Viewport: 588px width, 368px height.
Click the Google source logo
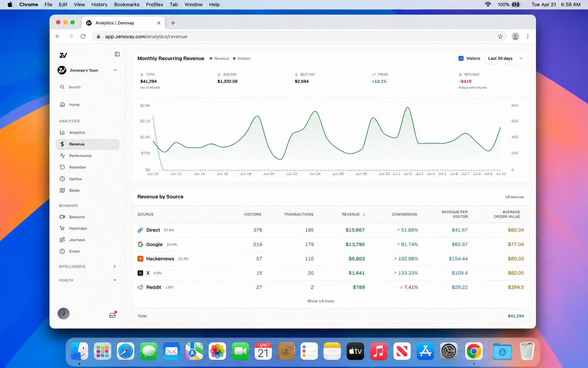(140, 244)
